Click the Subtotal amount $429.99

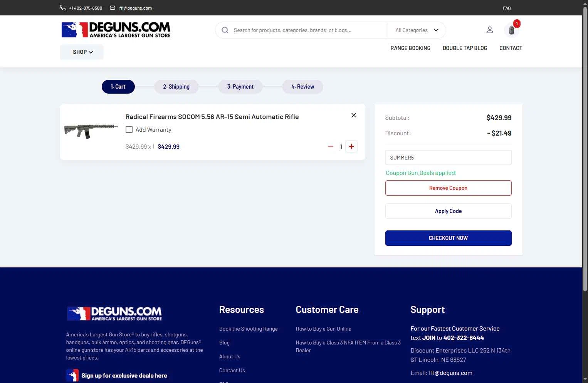pyautogui.click(x=499, y=118)
